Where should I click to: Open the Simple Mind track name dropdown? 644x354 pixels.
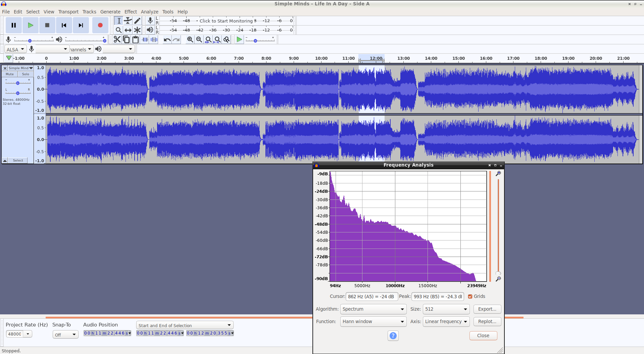point(20,68)
